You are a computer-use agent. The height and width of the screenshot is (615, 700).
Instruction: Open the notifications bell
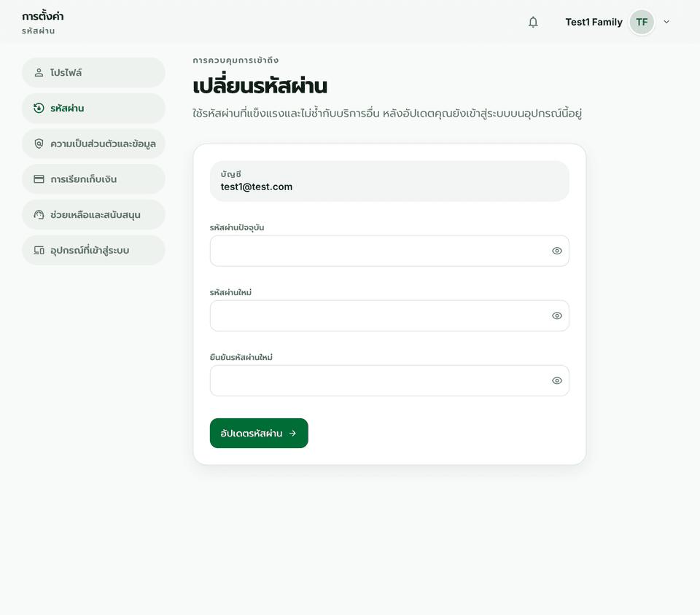click(x=533, y=22)
